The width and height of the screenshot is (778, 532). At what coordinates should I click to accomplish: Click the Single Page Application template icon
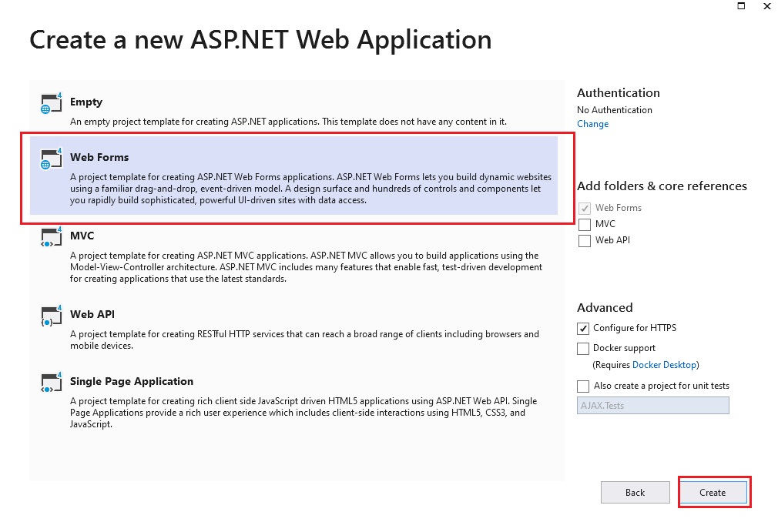(x=52, y=383)
